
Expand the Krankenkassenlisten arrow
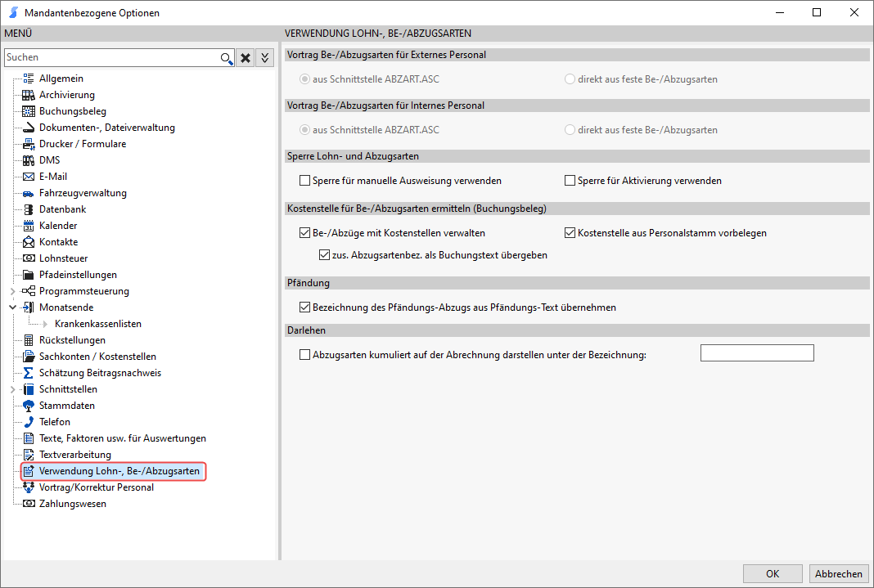(x=45, y=324)
